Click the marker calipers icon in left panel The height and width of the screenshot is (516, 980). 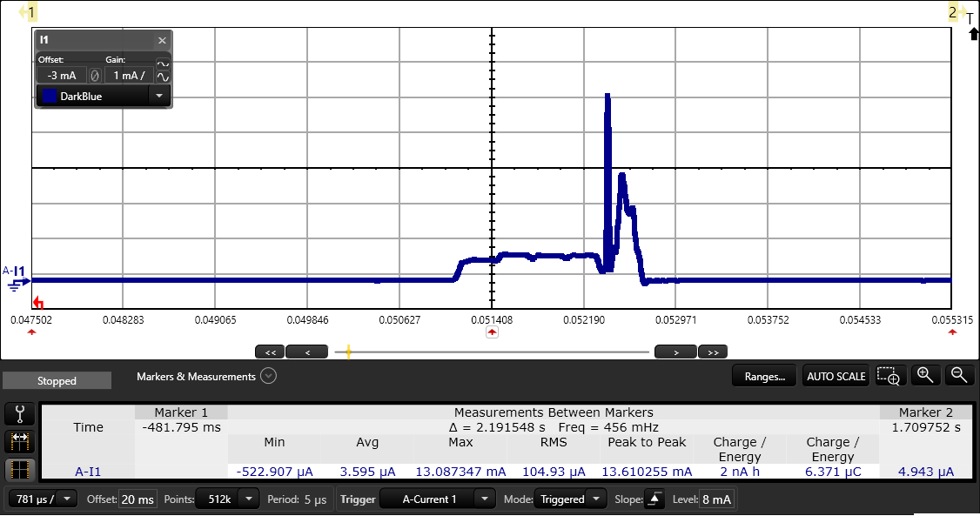(20, 414)
